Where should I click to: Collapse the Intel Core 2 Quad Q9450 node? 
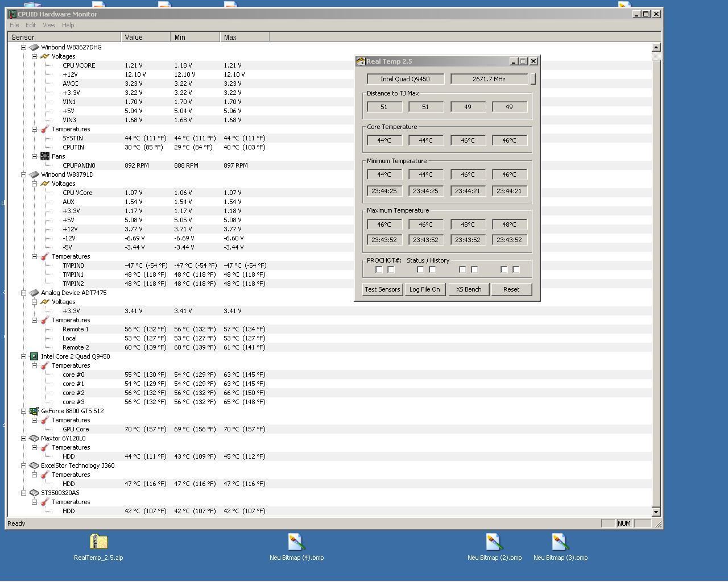24,356
